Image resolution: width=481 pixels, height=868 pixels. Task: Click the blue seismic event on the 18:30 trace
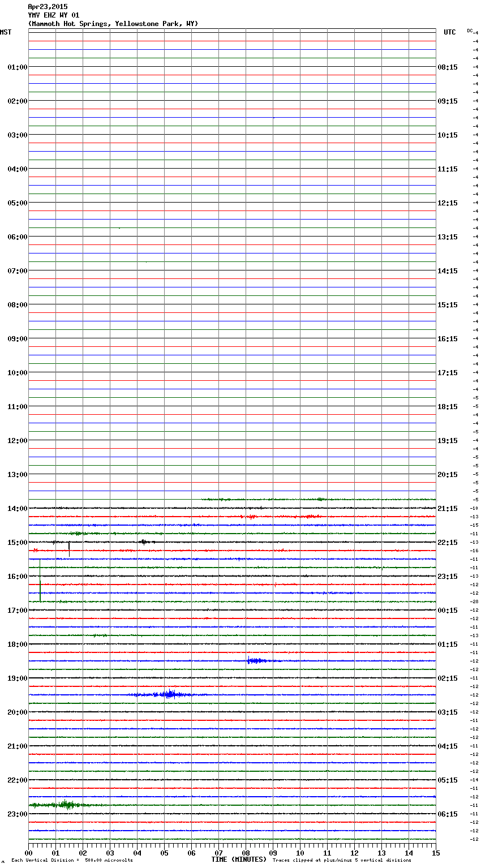pyautogui.click(x=257, y=660)
